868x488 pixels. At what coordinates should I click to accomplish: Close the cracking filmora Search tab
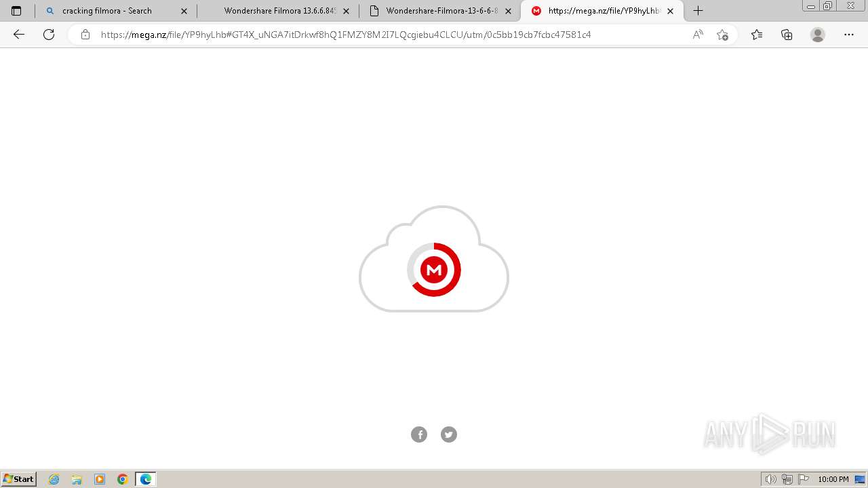(184, 11)
